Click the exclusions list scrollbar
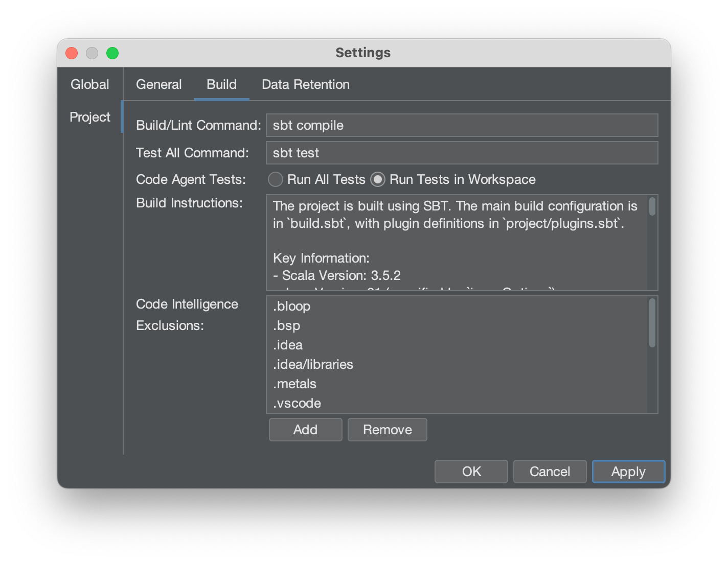 click(x=652, y=323)
